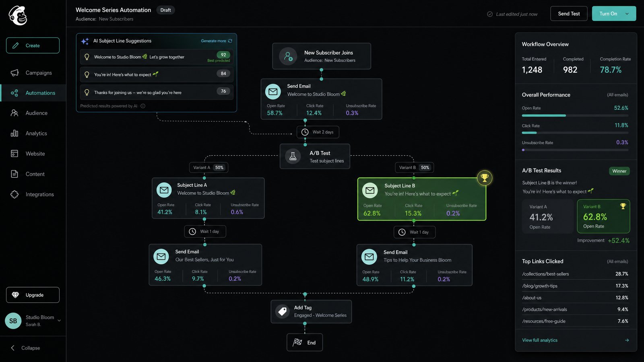The width and height of the screenshot is (644, 362).
Task: Click the 92 score on the best predicted suggestion
Action: click(x=223, y=55)
